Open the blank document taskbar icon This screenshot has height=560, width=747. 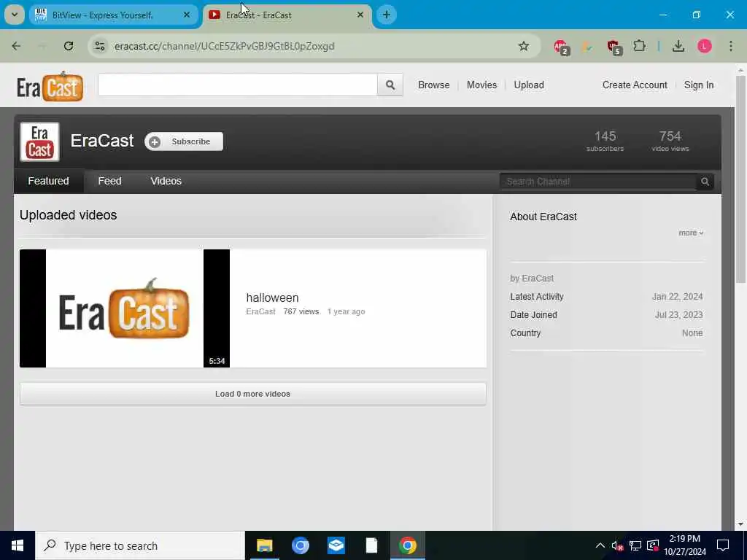pyautogui.click(x=371, y=545)
